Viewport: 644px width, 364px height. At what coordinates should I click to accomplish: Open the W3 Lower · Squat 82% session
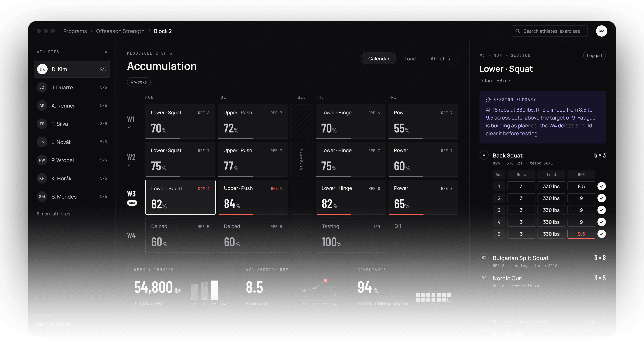point(180,197)
